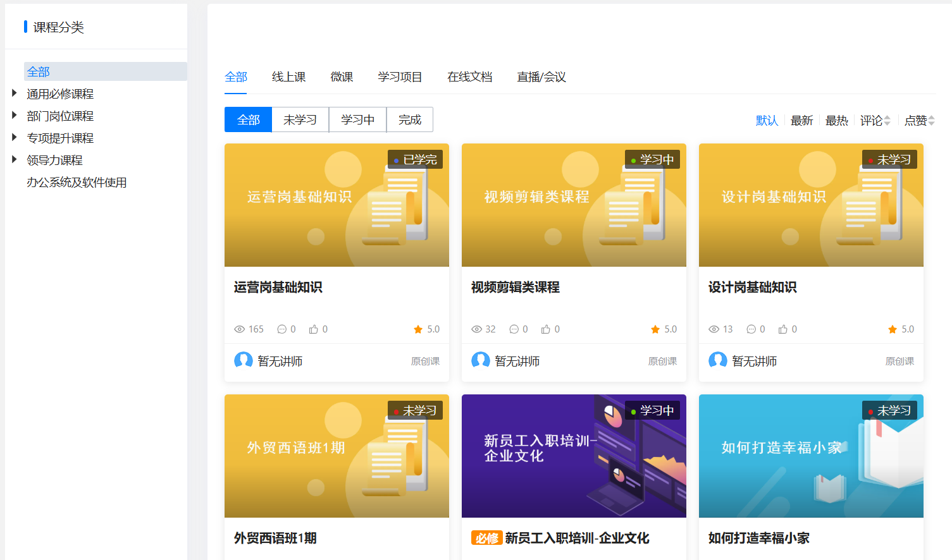
Task: Click the thumbs-up icon on 运营岗基础知识 card
Action: [314, 329]
